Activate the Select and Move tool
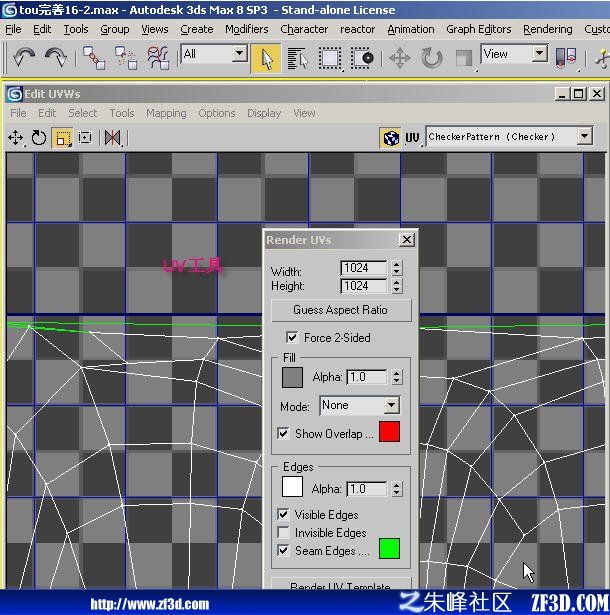Screen dimensions: 610x615 [400, 59]
